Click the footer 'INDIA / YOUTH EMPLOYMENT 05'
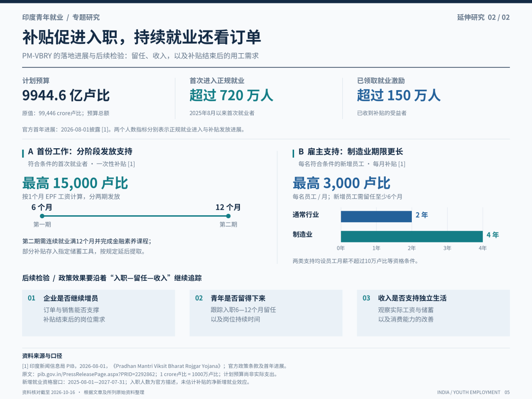Viewport: 532px width, 399px height. [x=473, y=392]
